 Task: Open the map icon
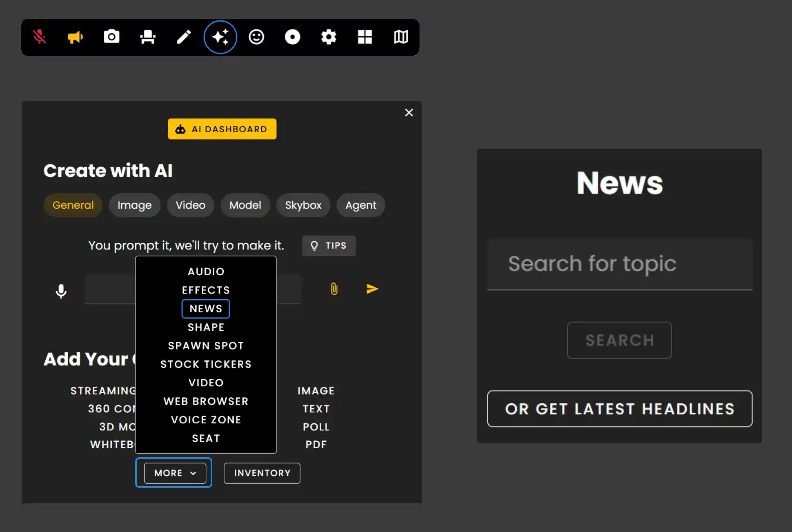[401, 37]
